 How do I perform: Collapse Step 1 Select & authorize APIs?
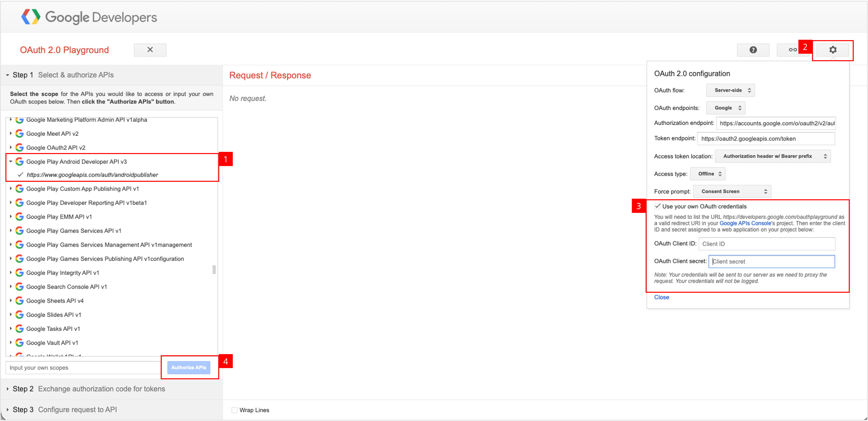pyautogui.click(x=7, y=75)
